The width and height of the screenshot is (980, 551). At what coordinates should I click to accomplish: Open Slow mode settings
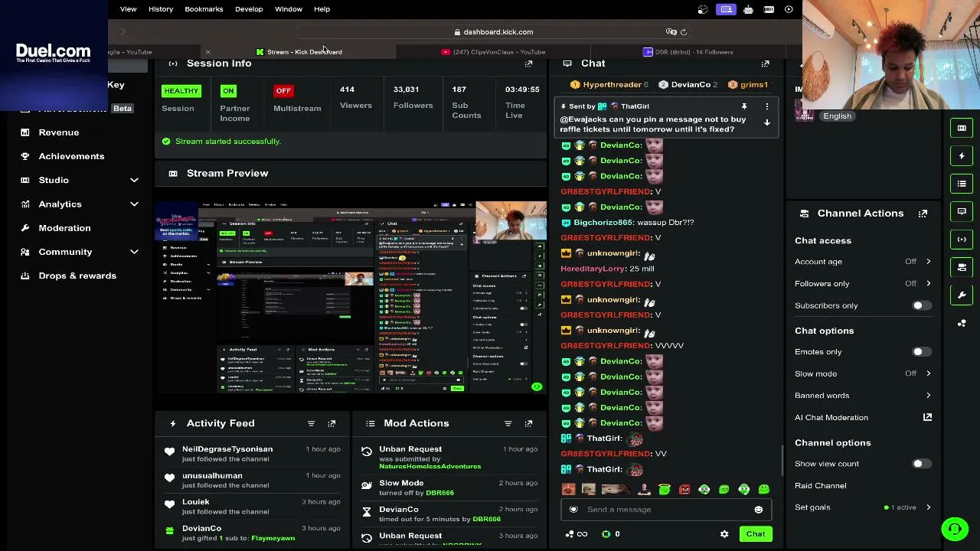(863, 374)
